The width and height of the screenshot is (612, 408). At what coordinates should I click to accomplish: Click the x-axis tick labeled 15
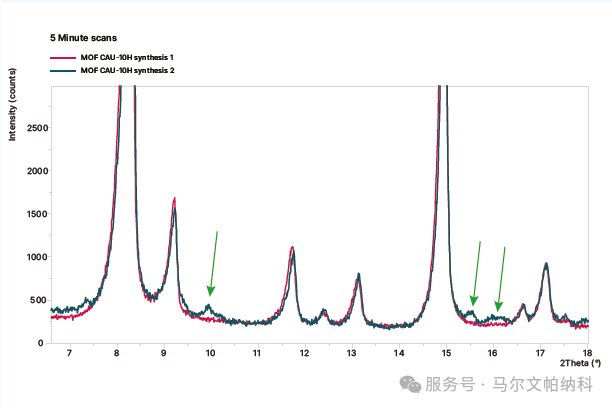coord(446,354)
